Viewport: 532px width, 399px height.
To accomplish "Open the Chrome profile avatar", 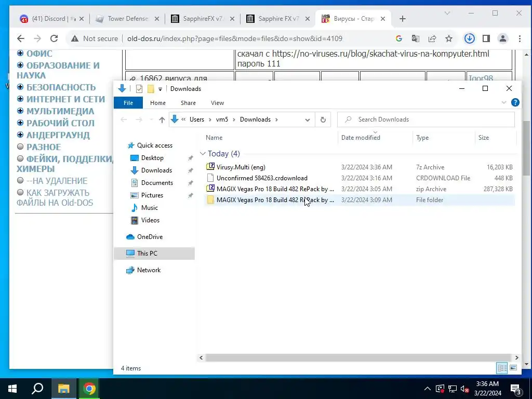I will (503, 38).
